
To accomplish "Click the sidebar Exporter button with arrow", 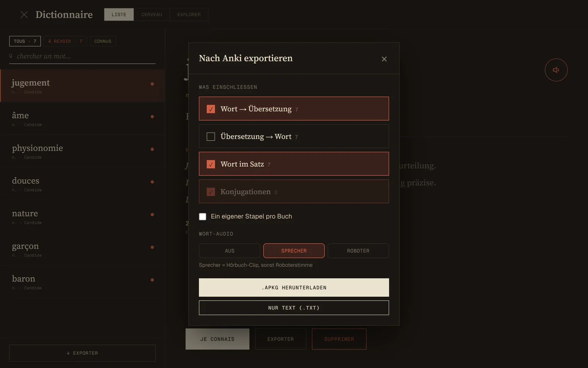I will (x=82, y=353).
